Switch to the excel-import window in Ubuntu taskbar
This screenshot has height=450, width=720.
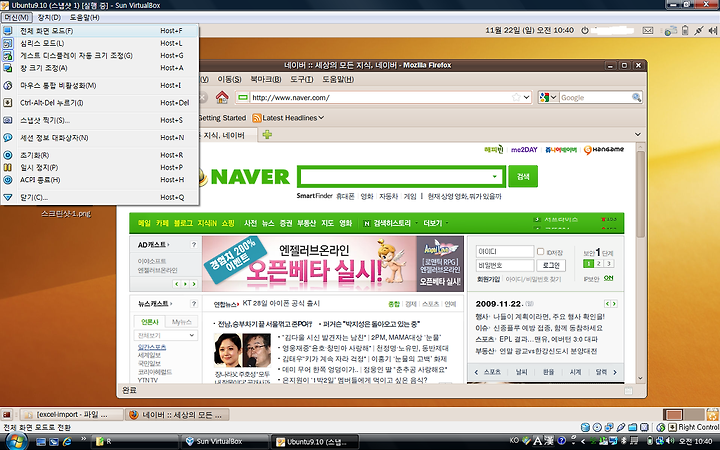click(x=72, y=415)
